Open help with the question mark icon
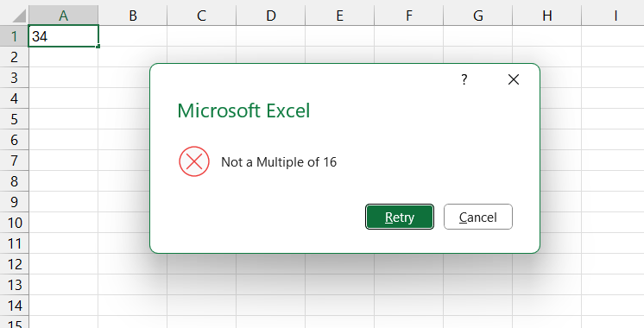644x328 pixels. [x=464, y=79]
